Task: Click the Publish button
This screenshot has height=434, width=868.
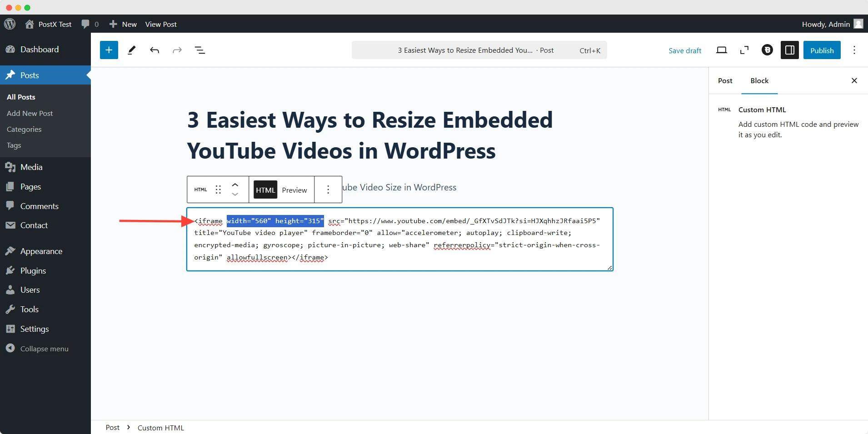Action: point(822,50)
